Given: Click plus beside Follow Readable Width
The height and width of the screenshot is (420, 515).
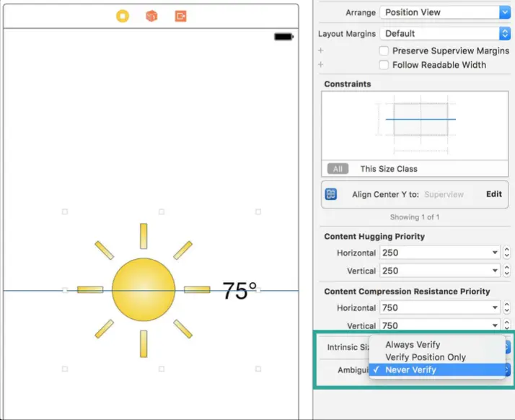Looking at the screenshot, I should tap(321, 64).
